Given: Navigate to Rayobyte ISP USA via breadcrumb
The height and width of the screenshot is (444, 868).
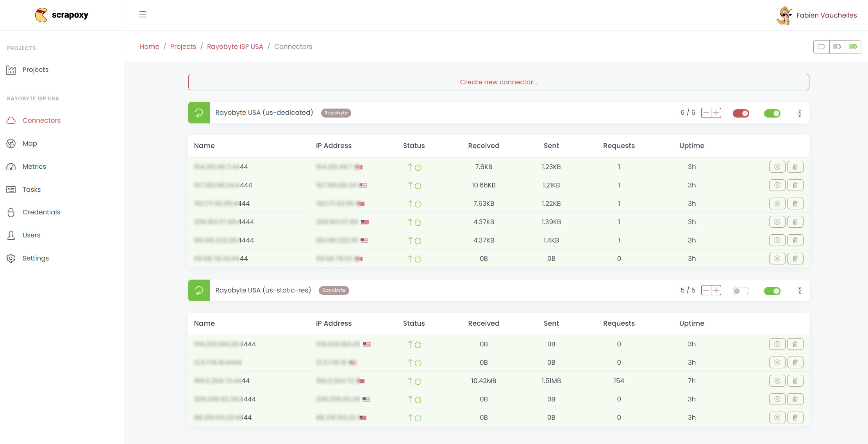Looking at the screenshot, I should coord(235,46).
